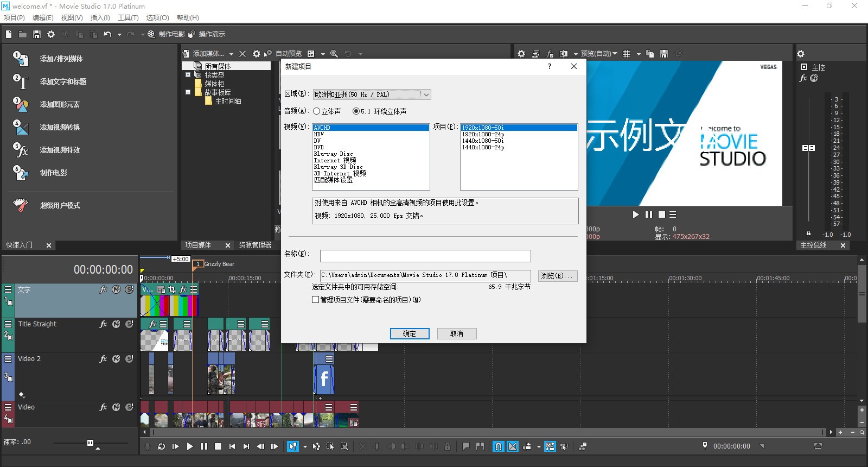Click the Undo arrow in the main toolbar

point(107,34)
